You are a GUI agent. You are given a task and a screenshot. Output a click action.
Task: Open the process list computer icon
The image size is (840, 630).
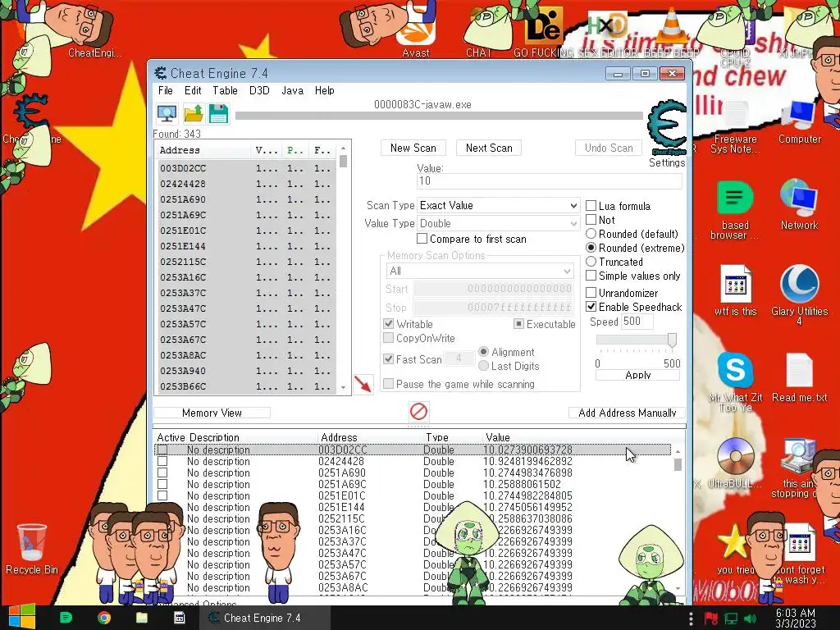coord(167,113)
